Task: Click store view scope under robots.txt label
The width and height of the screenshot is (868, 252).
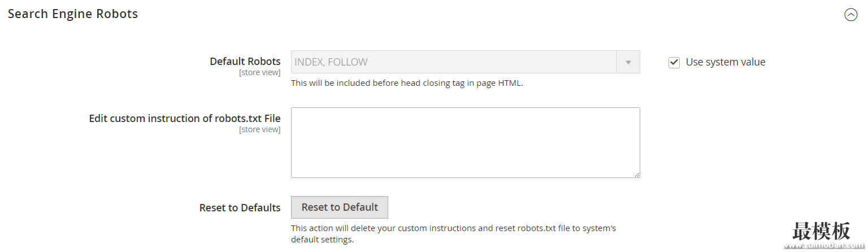Action: coord(260,129)
